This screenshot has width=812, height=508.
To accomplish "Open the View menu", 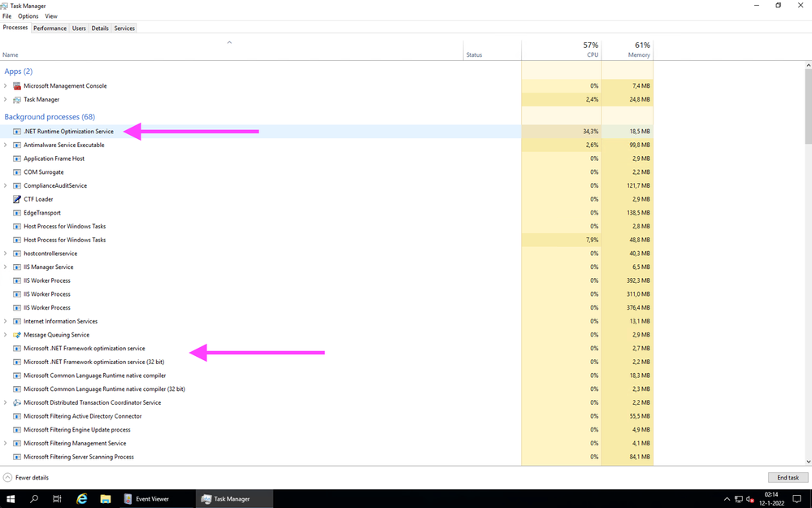I will [x=50, y=16].
